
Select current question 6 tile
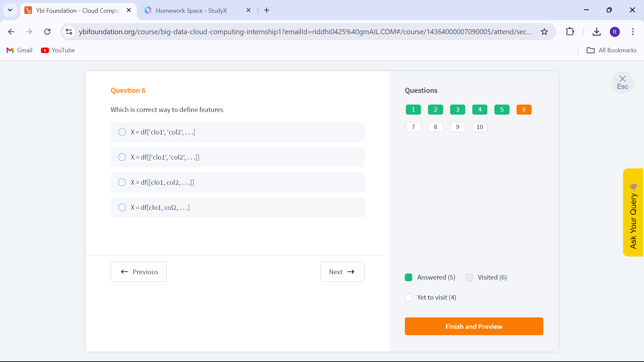[x=524, y=110]
